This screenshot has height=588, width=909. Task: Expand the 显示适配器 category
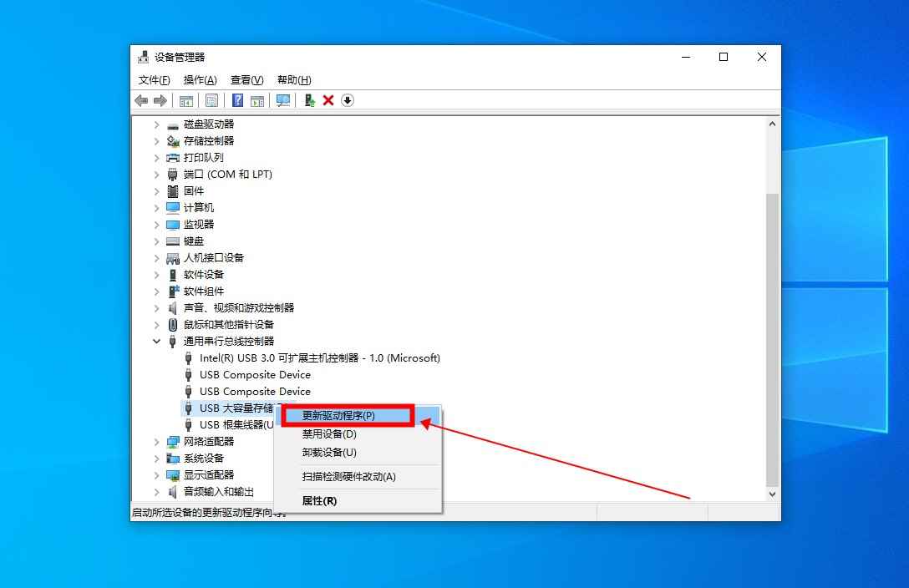156,474
